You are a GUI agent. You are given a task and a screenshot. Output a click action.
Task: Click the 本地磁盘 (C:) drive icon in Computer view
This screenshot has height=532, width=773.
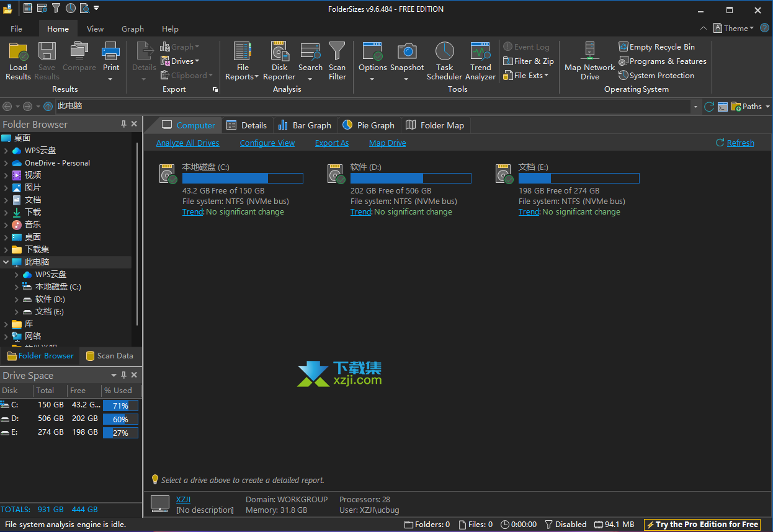169,174
